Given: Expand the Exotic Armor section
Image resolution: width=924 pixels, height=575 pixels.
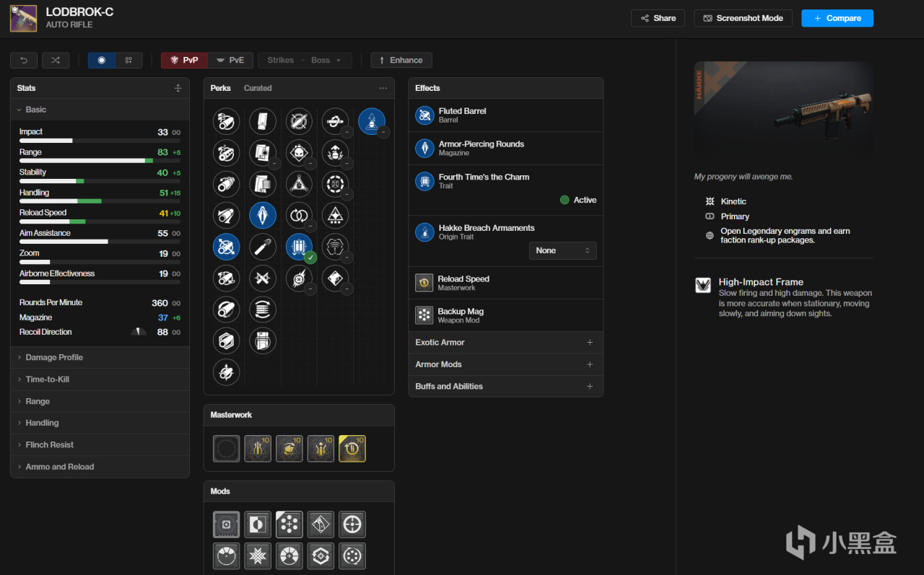Looking at the screenshot, I should coord(505,343).
